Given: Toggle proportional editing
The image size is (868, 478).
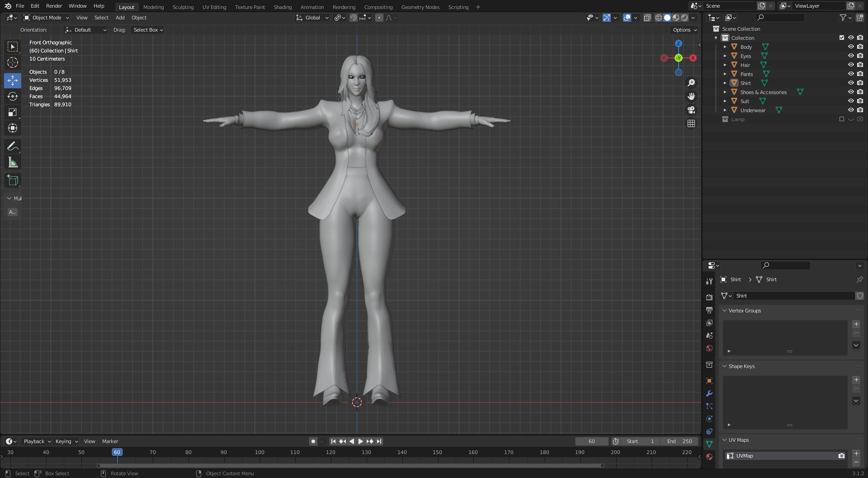Looking at the screenshot, I should click(379, 18).
